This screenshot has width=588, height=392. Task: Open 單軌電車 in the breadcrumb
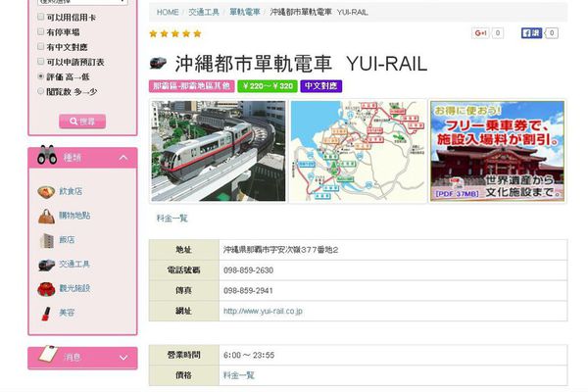pos(245,13)
